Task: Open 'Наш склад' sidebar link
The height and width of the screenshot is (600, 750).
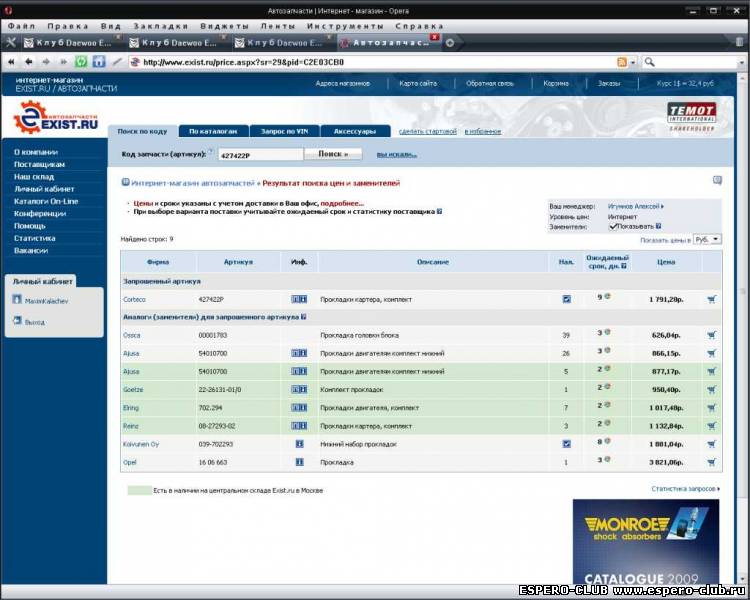Action: pos(33,177)
